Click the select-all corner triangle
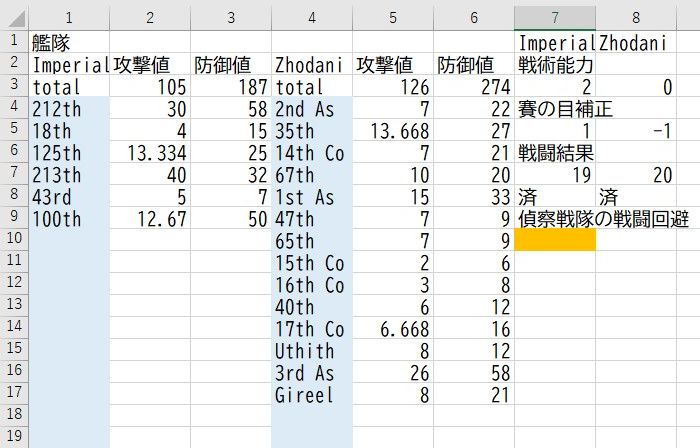The width and height of the screenshot is (700, 448). pyautogui.click(x=15, y=18)
